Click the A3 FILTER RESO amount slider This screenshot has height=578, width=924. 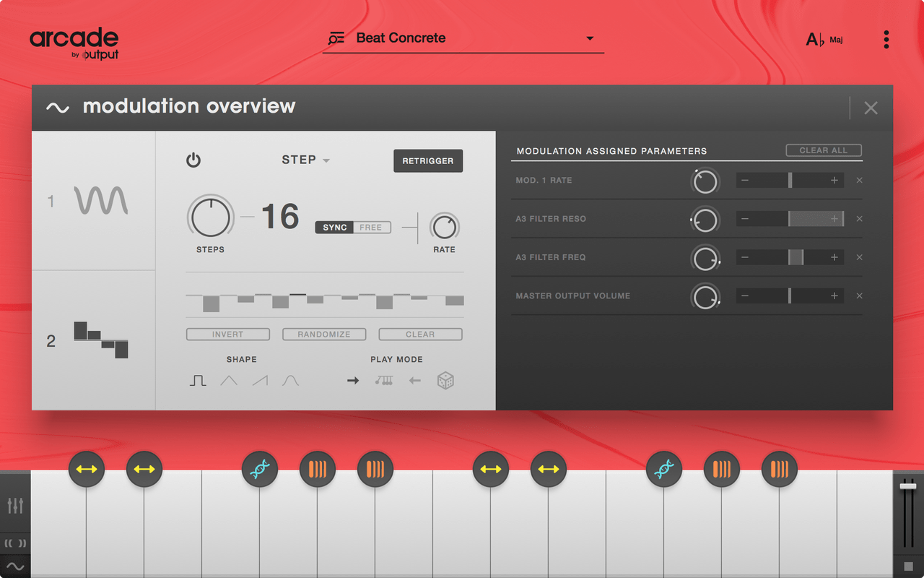click(790, 219)
